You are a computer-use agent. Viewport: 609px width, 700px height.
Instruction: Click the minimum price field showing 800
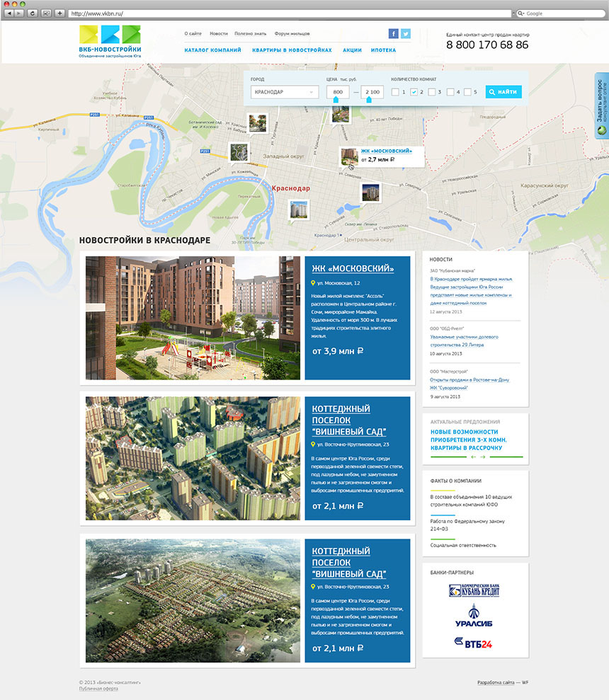[338, 92]
